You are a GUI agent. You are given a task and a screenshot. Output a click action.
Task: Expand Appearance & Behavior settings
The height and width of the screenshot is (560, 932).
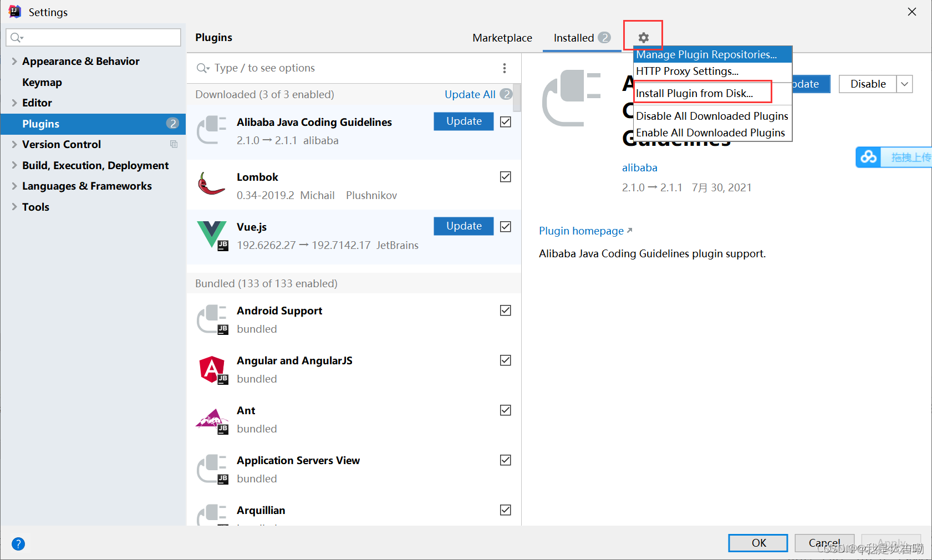pos(14,62)
